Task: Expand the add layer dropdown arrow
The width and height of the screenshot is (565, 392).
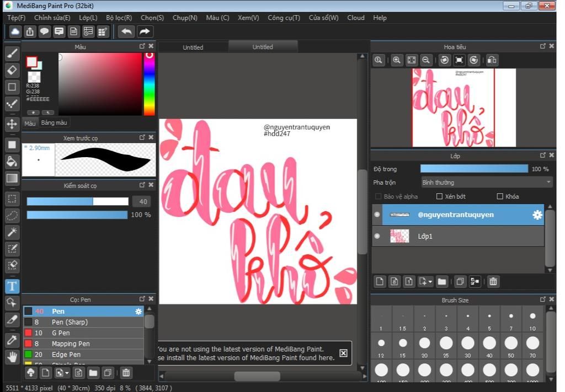Action: 430,282
